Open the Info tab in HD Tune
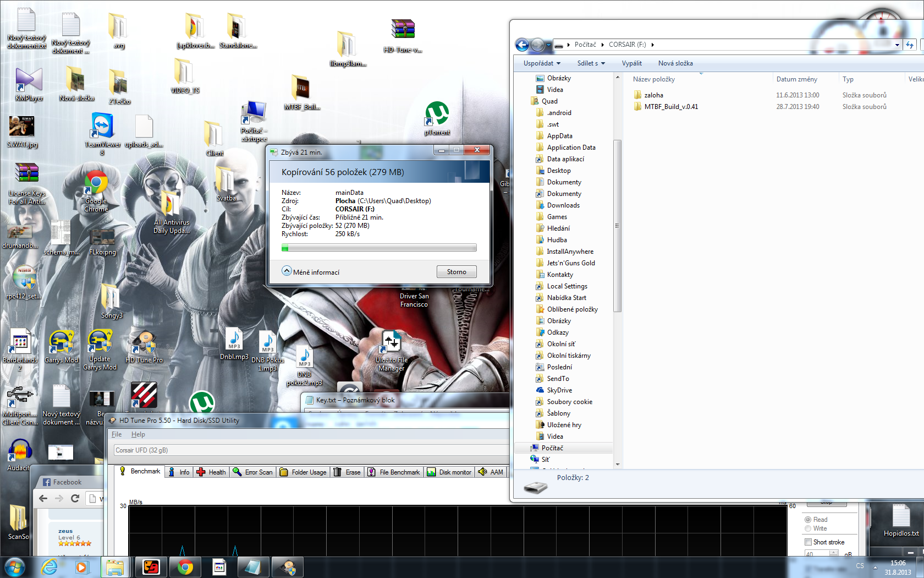Image resolution: width=924 pixels, height=578 pixels. (x=179, y=472)
